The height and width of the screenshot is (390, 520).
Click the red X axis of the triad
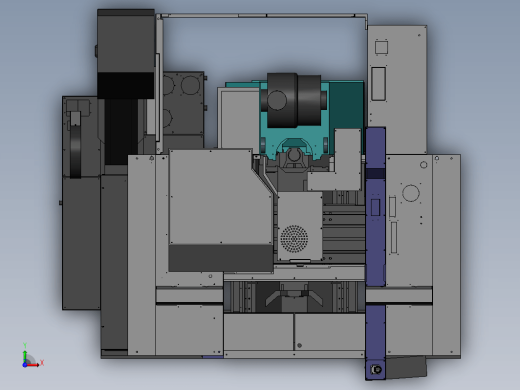34,365
